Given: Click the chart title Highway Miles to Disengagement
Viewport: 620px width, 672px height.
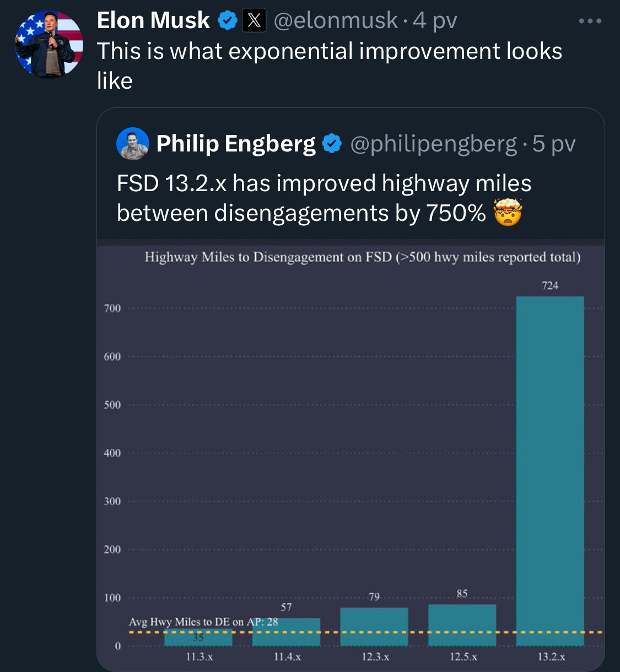Looking at the screenshot, I should point(363,257).
